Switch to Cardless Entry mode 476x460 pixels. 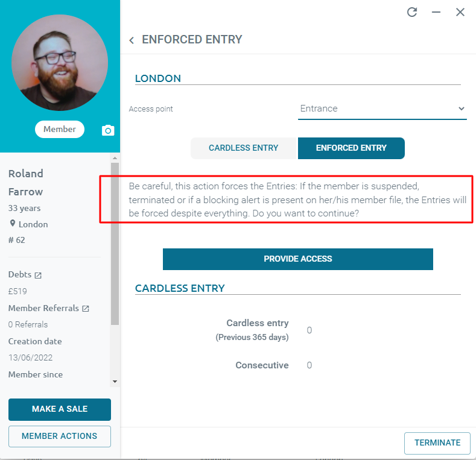pyautogui.click(x=244, y=148)
